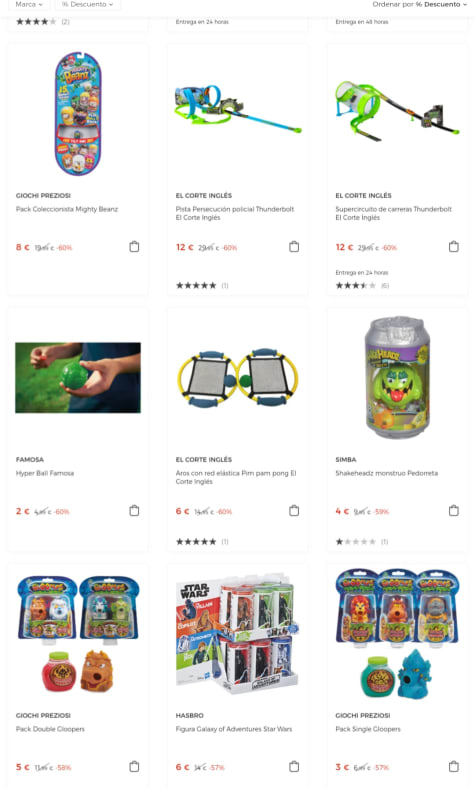Image resolution: width=475 pixels, height=788 pixels.
Task: Open Shakeheadz monstruo Pedorreta product link
Action: pyautogui.click(x=387, y=473)
